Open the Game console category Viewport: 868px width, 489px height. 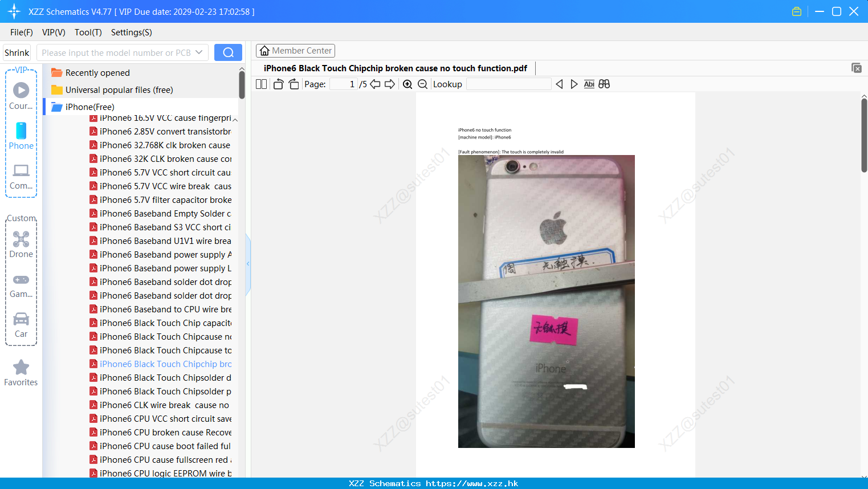[21, 286]
